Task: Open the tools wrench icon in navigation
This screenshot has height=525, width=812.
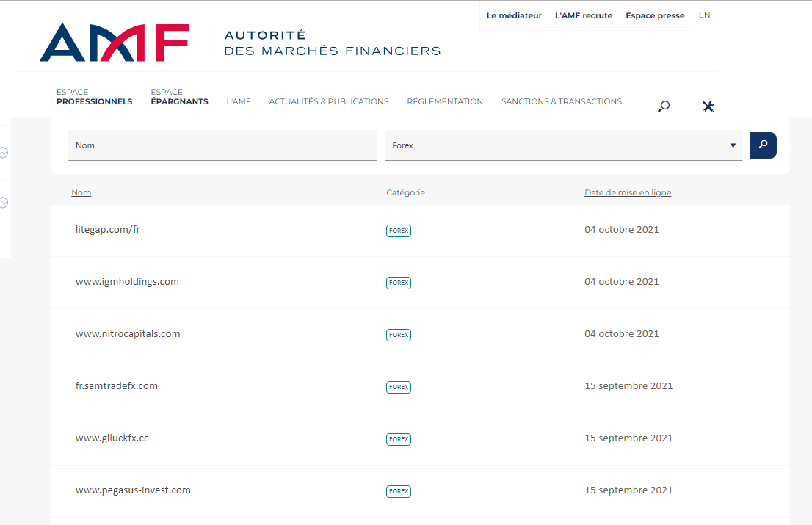Action: click(x=708, y=106)
